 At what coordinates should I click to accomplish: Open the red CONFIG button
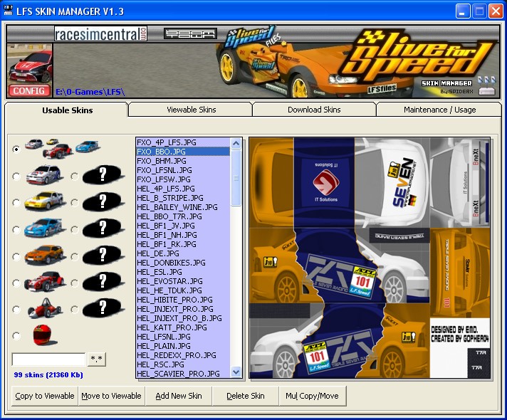click(x=29, y=91)
